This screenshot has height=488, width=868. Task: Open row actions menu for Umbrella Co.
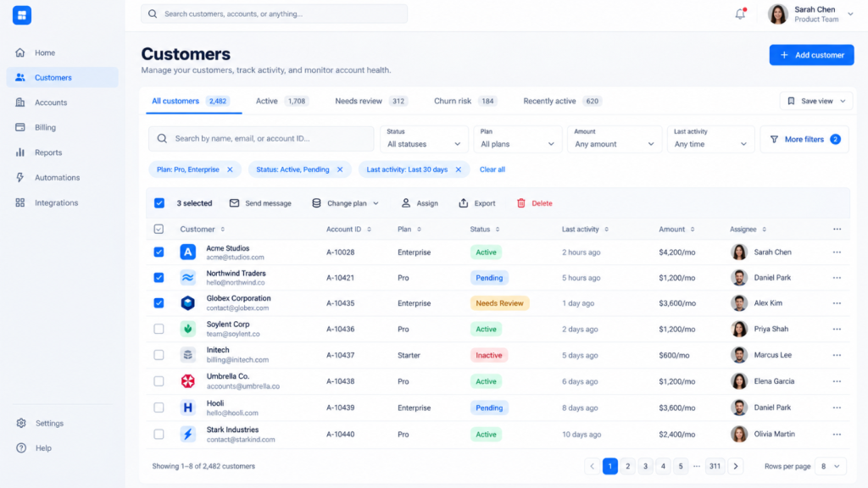coord(837,380)
